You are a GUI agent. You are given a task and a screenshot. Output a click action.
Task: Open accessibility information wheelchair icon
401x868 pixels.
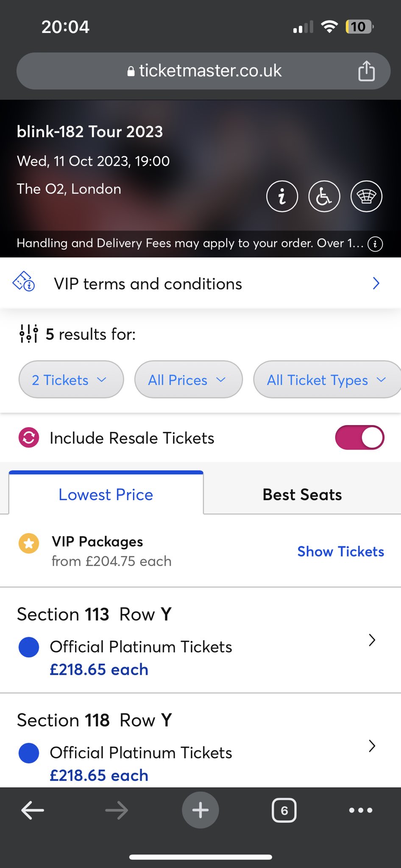click(324, 196)
